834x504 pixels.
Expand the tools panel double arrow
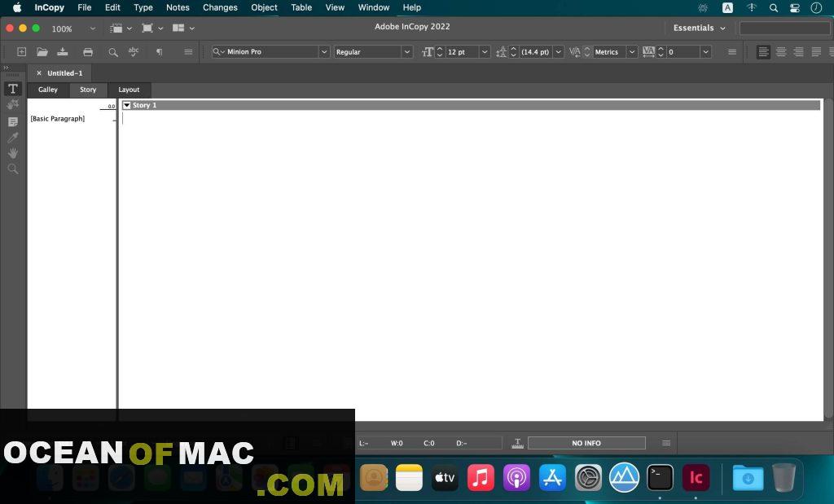click(7, 68)
